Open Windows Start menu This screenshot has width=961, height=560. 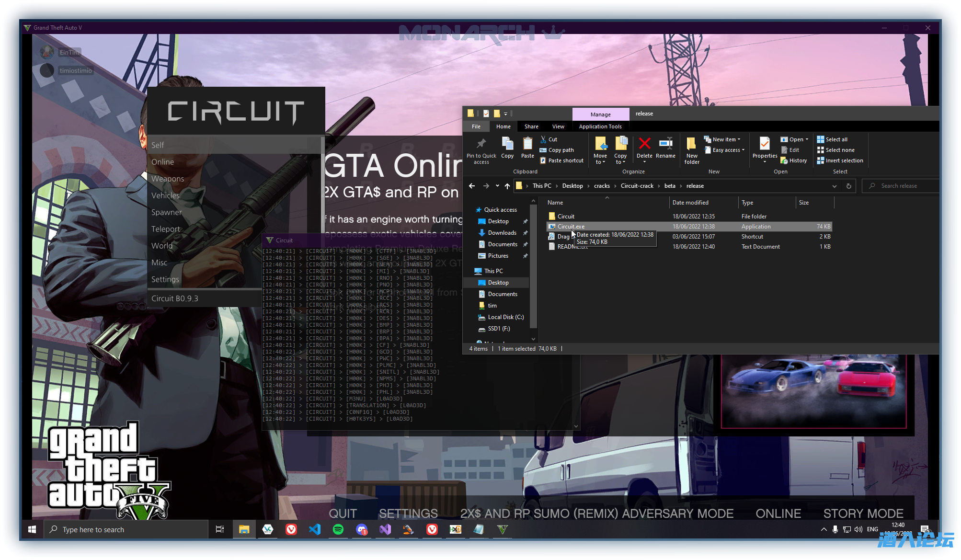(32, 529)
